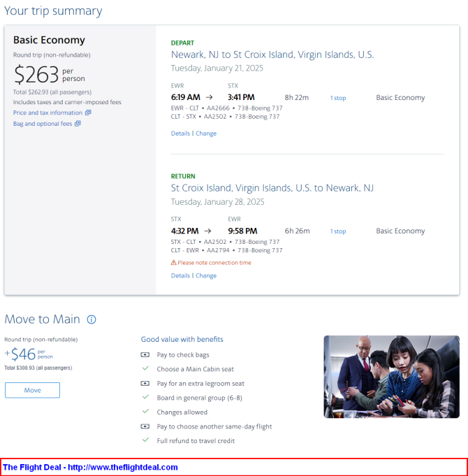Click the Main Cabin passengers photo
The image size is (468, 476).
pos(392,377)
